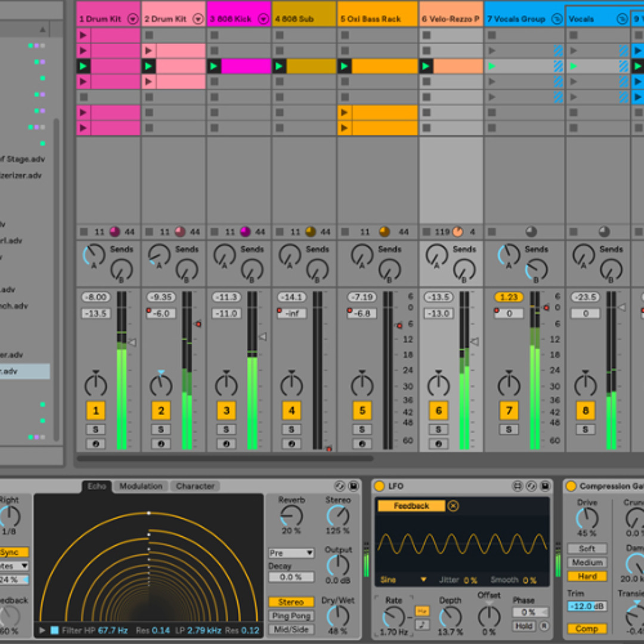Image resolution: width=644 pixels, height=644 pixels.
Task: Mute track 5 with its activator button
Action: click(362, 410)
